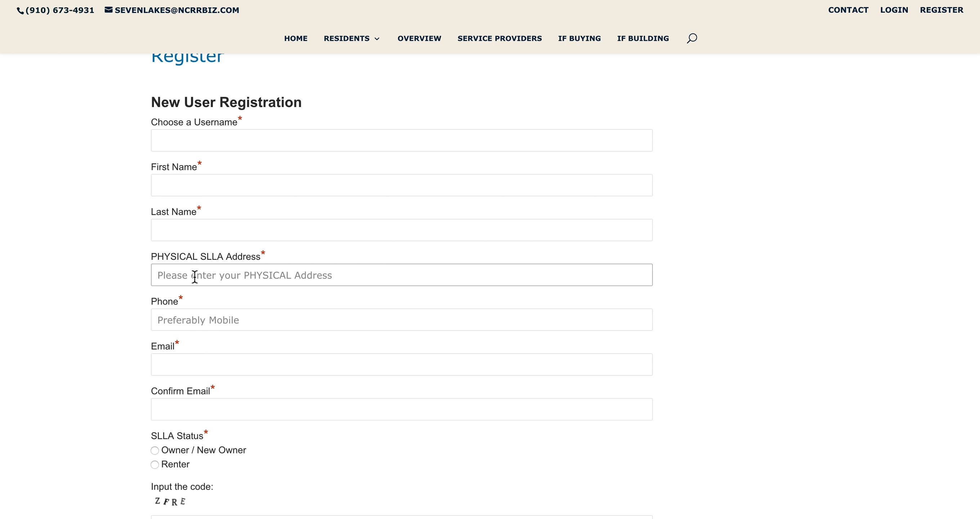This screenshot has height=519, width=980.
Task: Select the Owner / New Owner status option
Action: pos(155,451)
